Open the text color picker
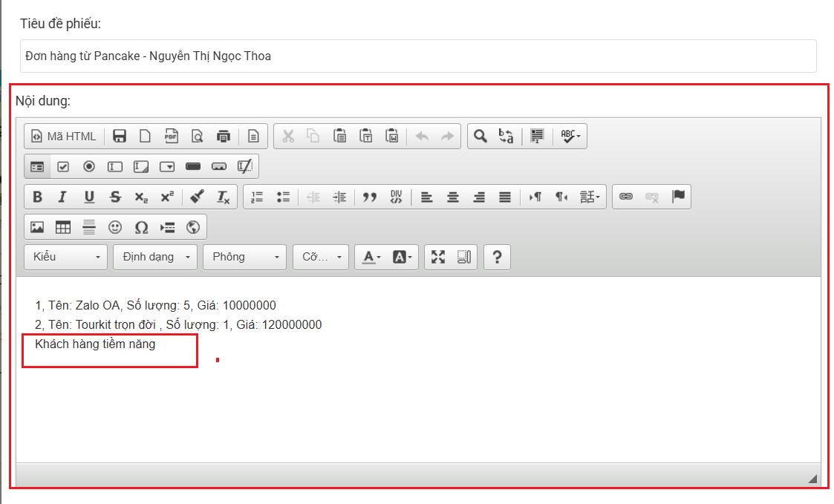Image resolution: width=834 pixels, height=504 pixels. (371, 257)
